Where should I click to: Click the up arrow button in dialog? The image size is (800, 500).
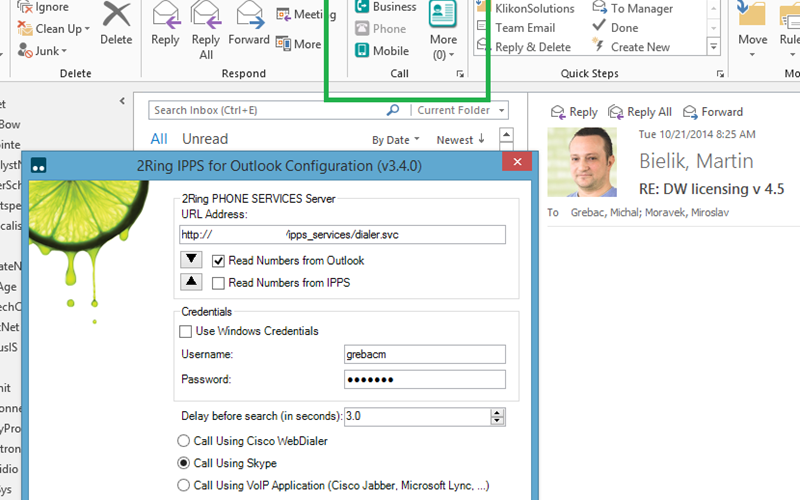pyautogui.click(x=191, y=282)
